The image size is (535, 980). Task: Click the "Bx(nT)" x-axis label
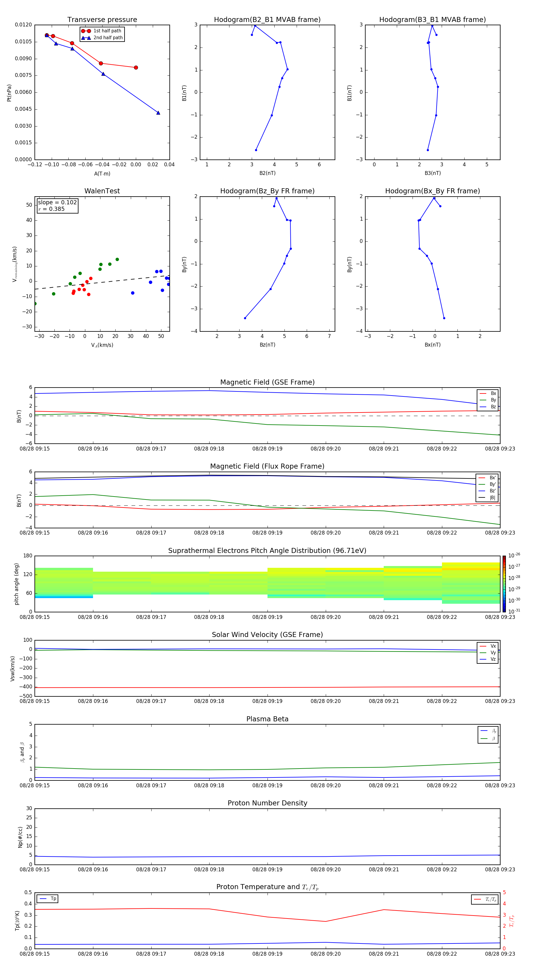pos(432,345)
